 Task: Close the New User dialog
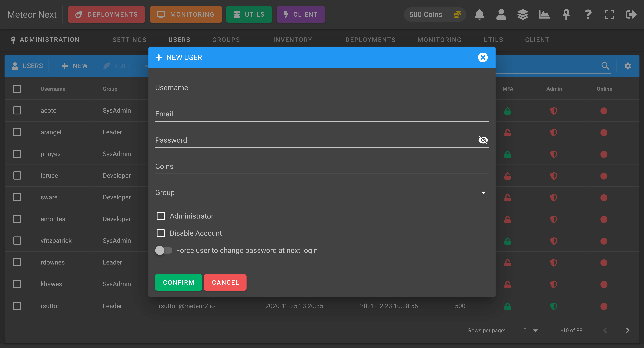tap(483, 58)
